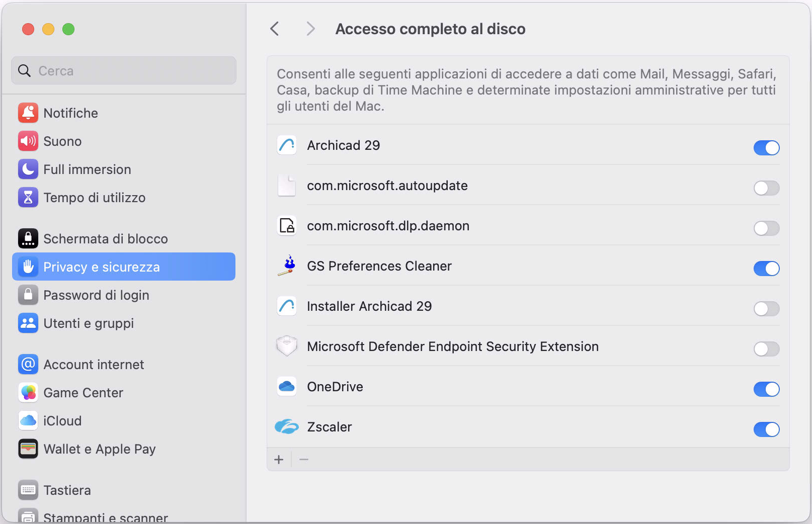Click the minus button to remove an app

coord(303,459)
